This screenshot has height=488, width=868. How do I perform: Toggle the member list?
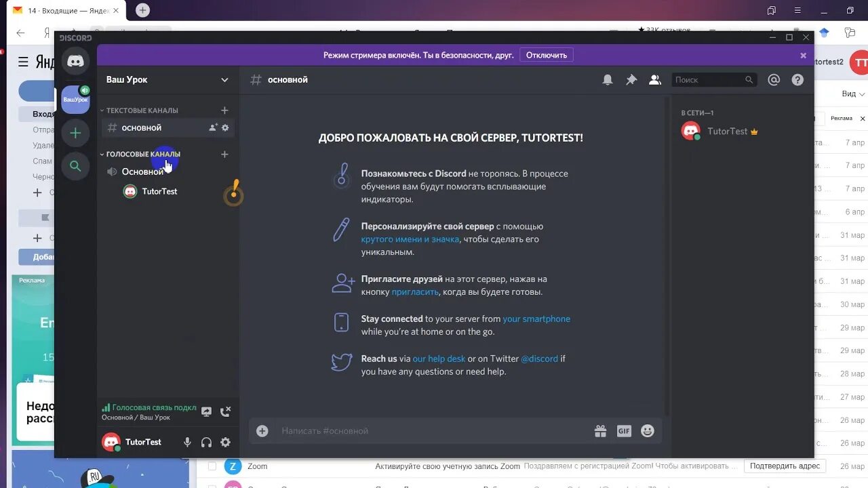pyautogui.click(x=655, y=80)
